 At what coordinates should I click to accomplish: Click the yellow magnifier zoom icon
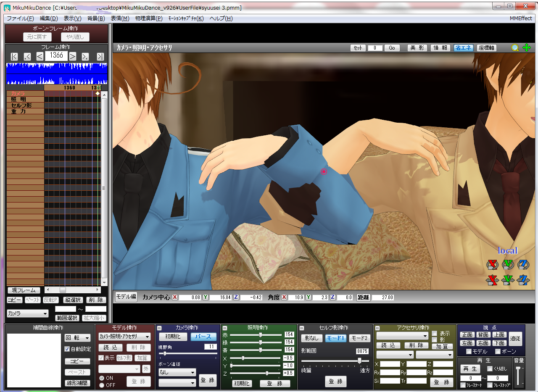click(x=515, y=48)
